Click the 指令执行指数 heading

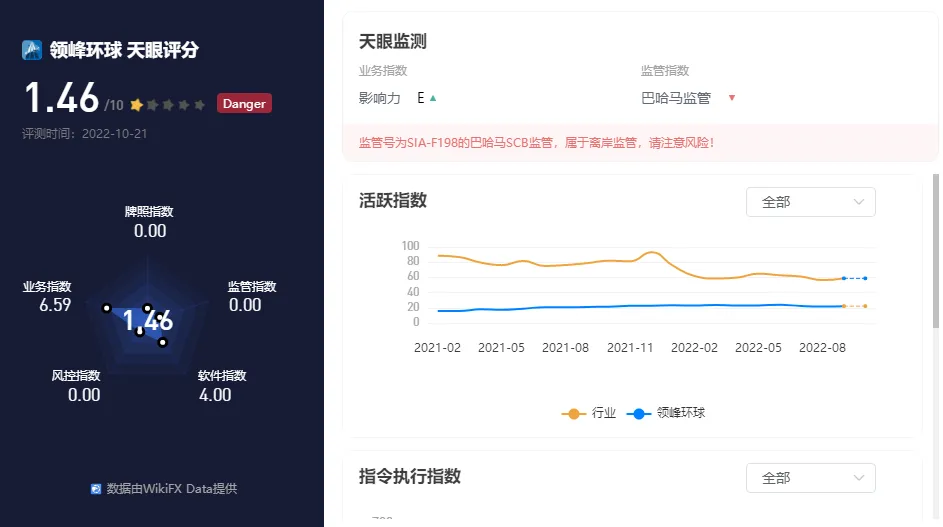pyautogui.click(x=410, y=476)
